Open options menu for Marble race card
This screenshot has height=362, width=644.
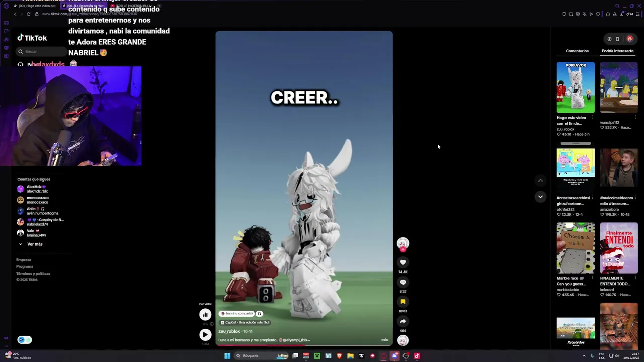point(592,278)
